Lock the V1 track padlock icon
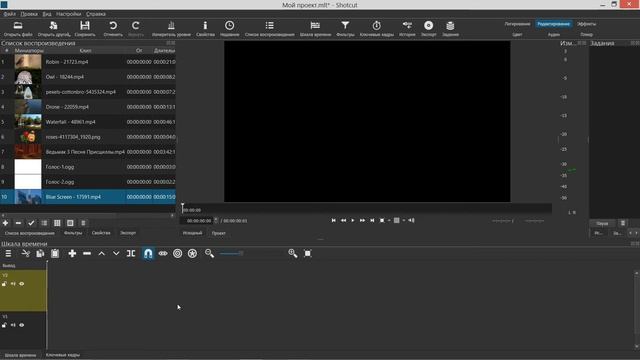The height and width of the screenshot is (360, 640). pyautogui.click(x=4, y=325)
